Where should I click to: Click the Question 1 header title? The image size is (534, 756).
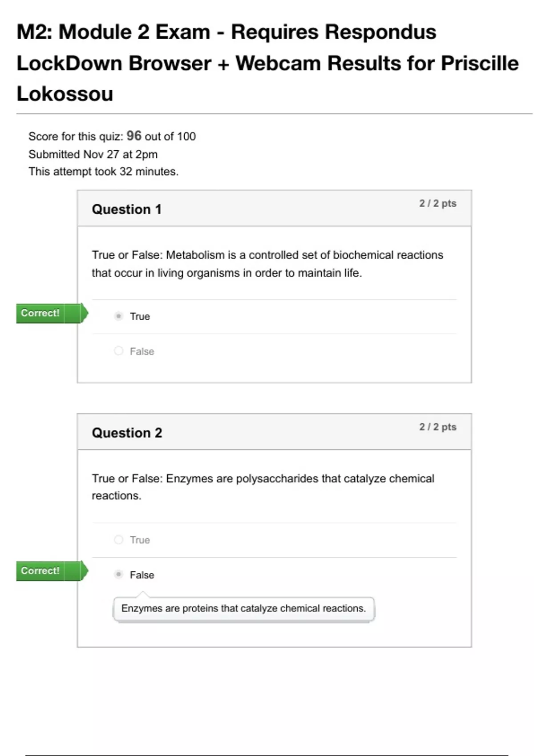click(x=126, y=209)
